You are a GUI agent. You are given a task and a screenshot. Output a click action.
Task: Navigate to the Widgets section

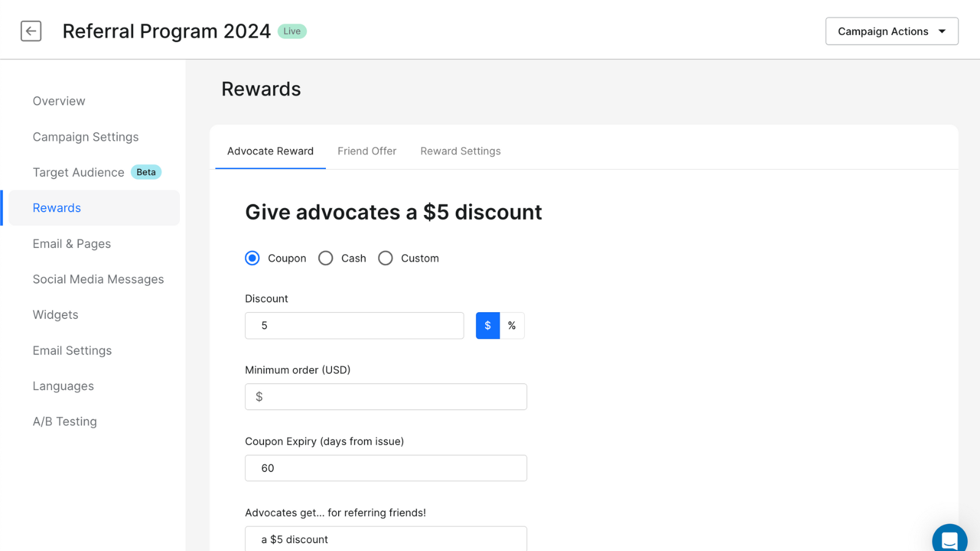[55, 314]
